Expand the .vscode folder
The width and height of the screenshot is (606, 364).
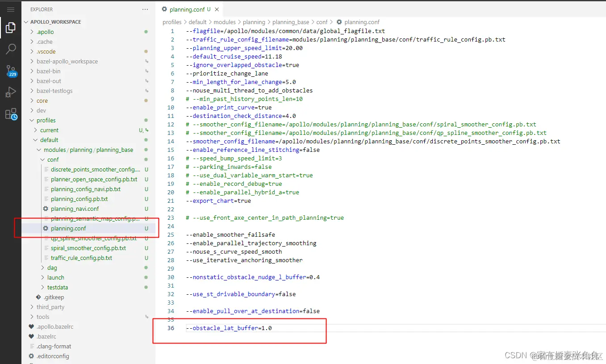click(x=46, y=51)
